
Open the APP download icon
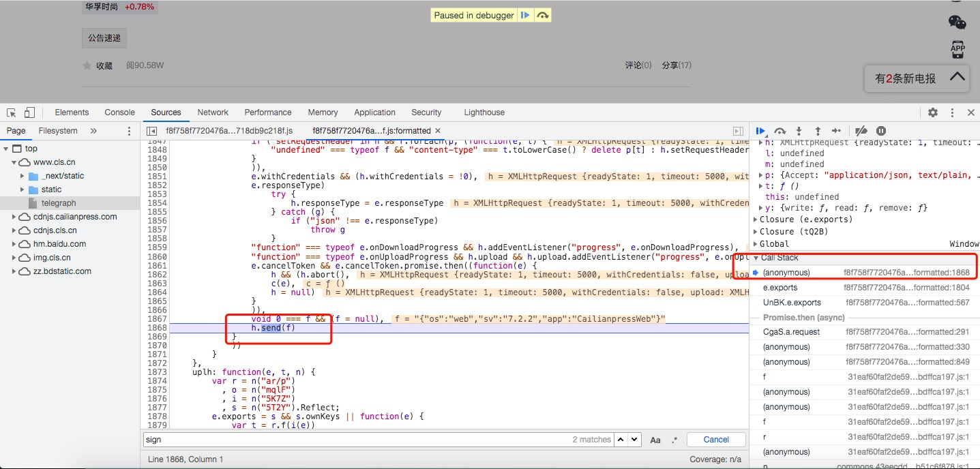(957, 49)
